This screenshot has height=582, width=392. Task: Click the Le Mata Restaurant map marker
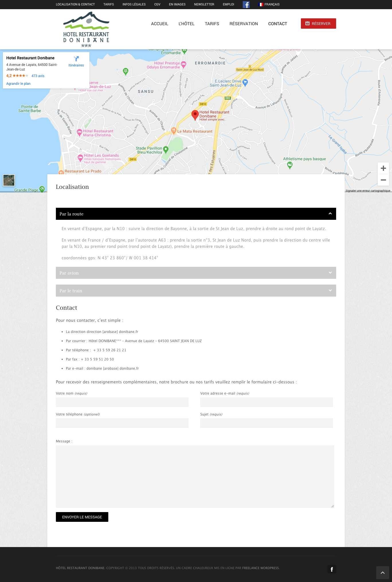174,131
